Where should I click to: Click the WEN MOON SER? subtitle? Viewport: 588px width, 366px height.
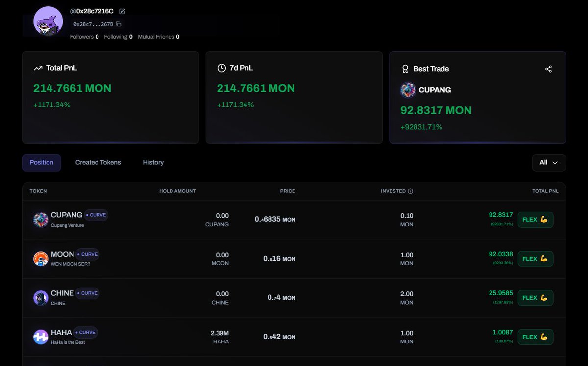pyautogui.click(x=71, y=264)
